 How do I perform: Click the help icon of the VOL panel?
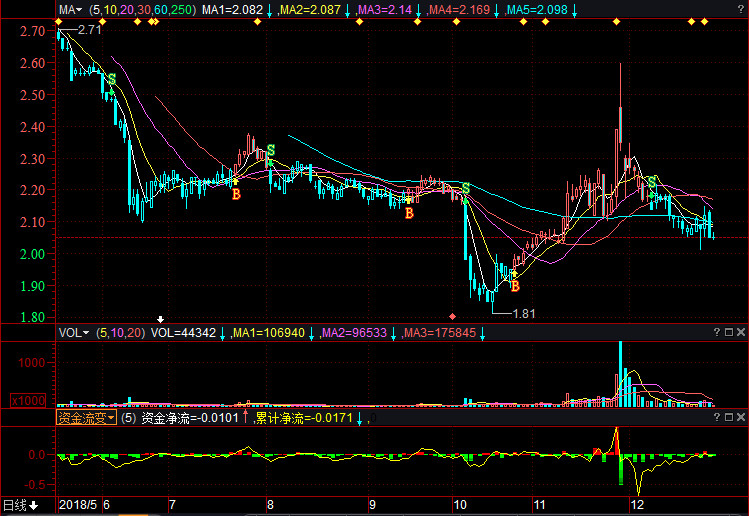pyautogui.click(x=717, y=332)
